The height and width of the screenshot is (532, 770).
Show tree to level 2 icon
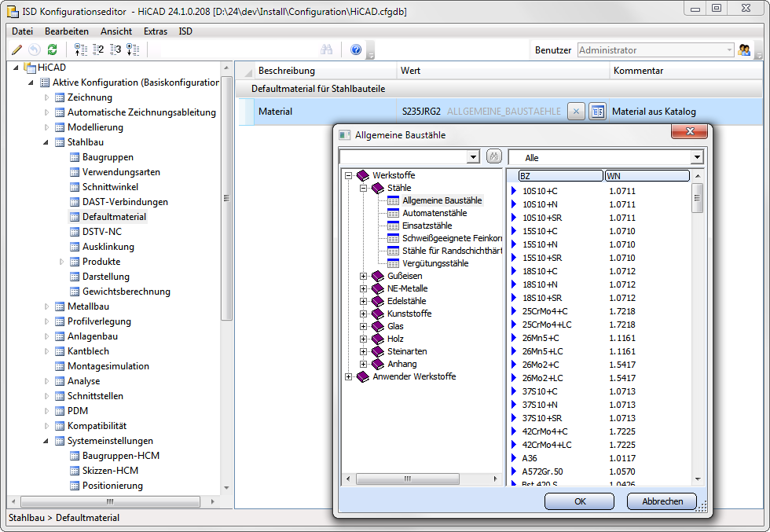point(98,50)
